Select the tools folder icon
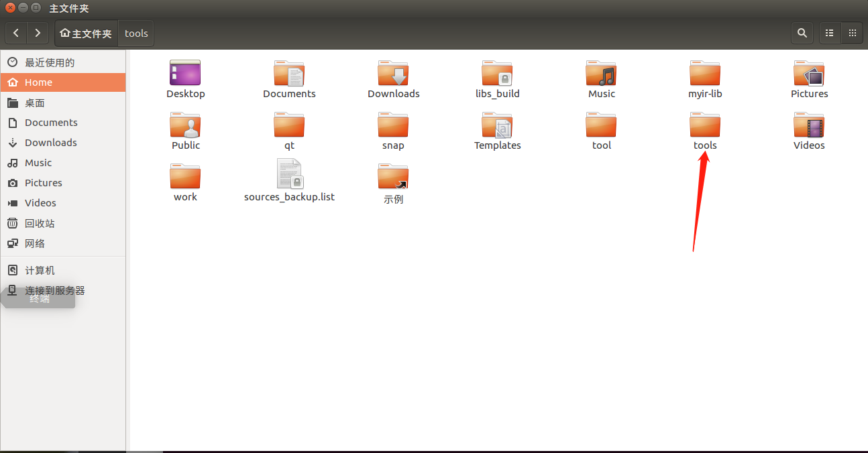Screen dimensions: 868x453 (x=705, y=125)
